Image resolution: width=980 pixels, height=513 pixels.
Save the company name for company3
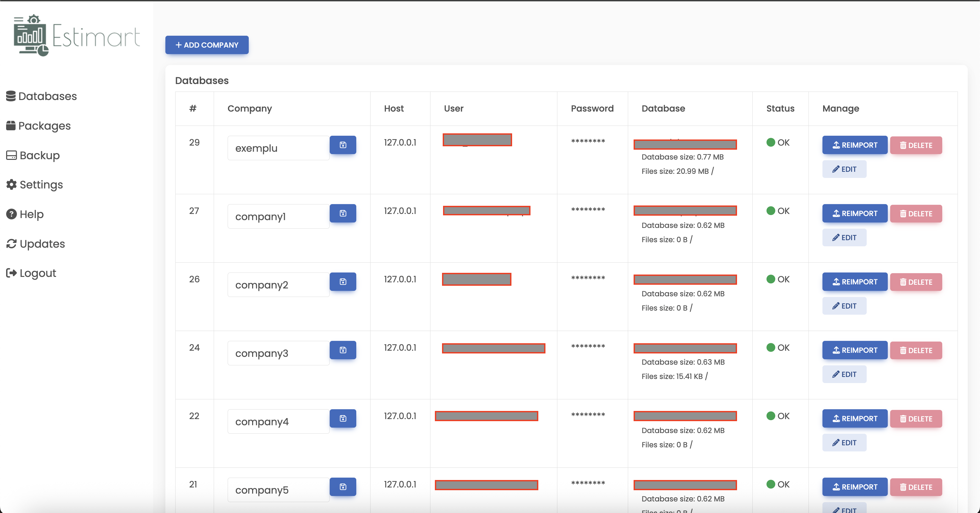343,350
